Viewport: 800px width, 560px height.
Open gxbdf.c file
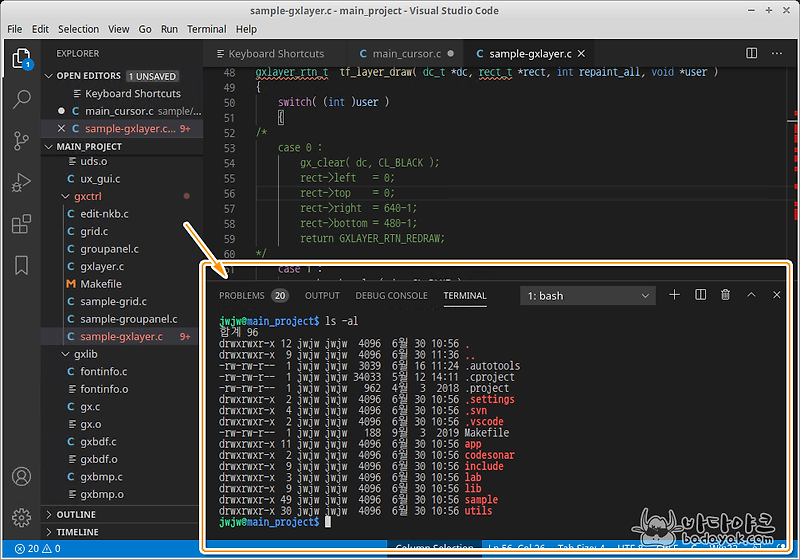coord(98,442)
